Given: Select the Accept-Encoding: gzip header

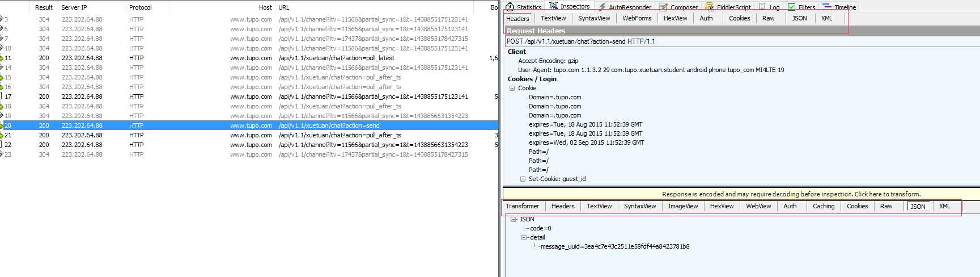Looking at the screenshot, I should coord(548,61).
